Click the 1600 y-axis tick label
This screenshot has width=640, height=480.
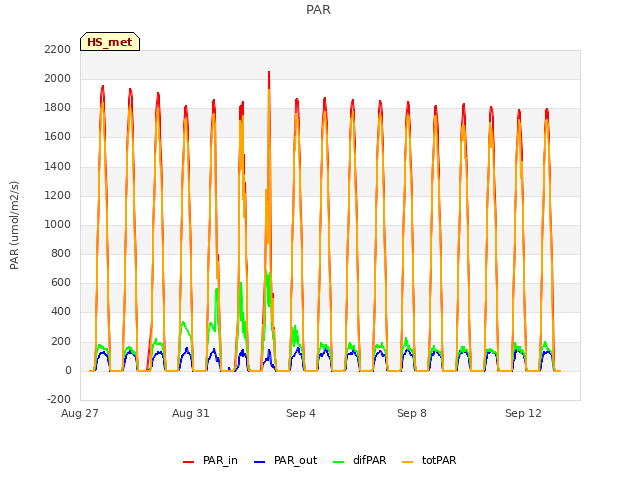click(58, 137)
